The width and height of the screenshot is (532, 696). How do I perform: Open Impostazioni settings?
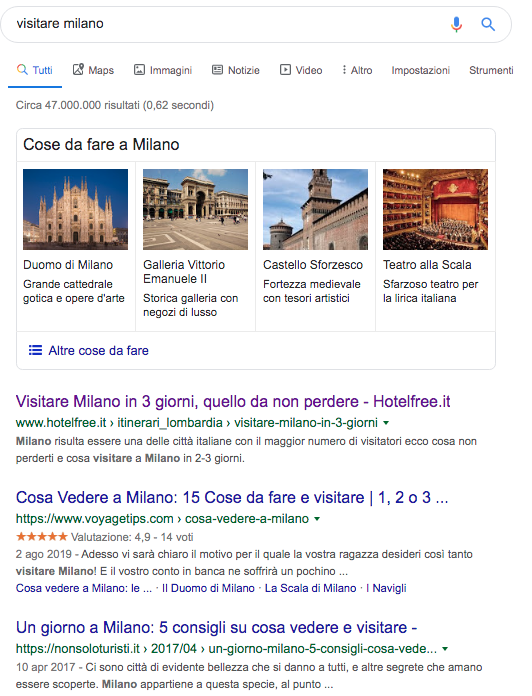421,70
